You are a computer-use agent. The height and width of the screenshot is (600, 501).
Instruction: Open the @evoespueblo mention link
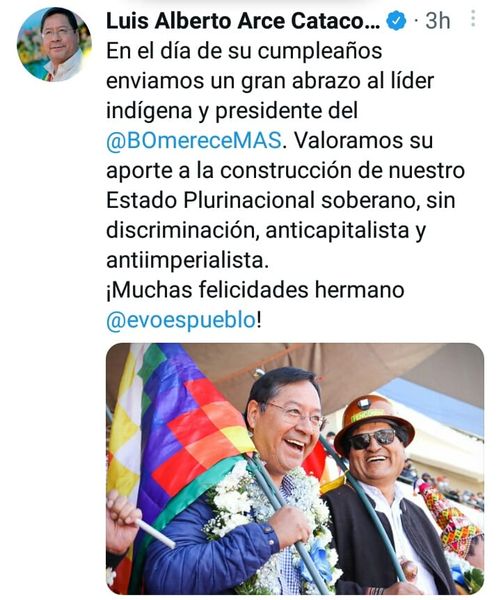point(181,320)
